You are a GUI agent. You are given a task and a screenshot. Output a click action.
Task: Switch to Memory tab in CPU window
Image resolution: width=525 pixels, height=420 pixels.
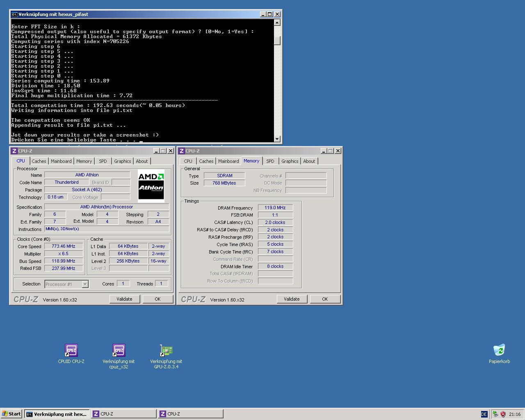click(84, 161)
